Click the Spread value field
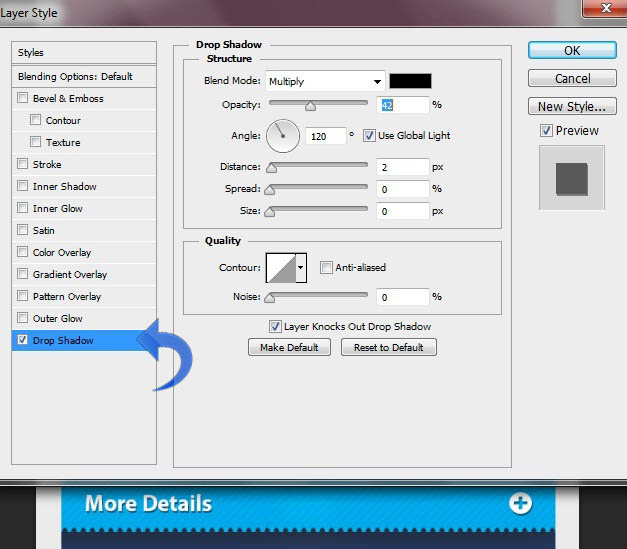This screenshot has height=549, width=627. coord(403,189)
